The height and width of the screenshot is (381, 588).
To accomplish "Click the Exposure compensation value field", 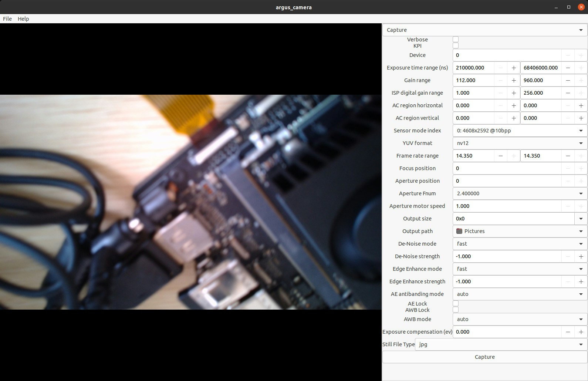I will click(507, 332).
